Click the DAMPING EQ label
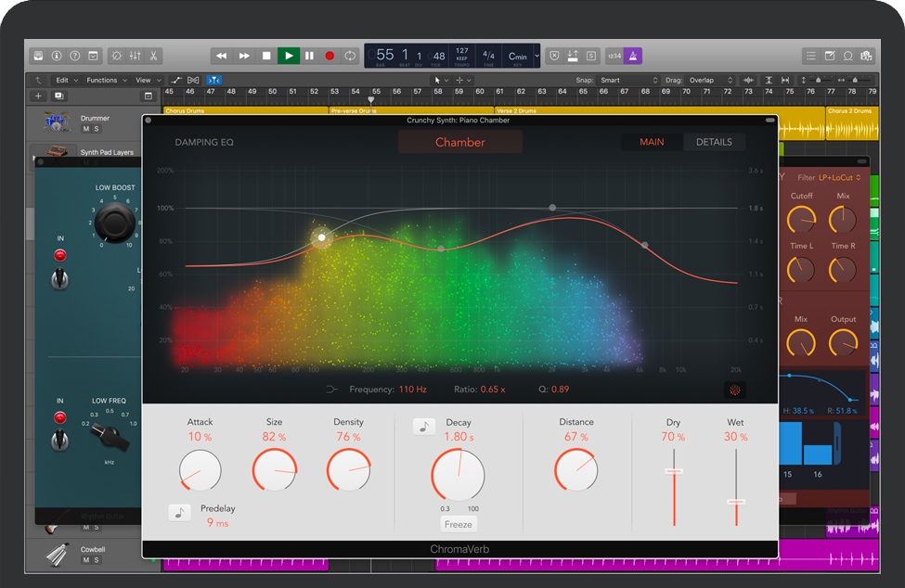 pos(204,143)
